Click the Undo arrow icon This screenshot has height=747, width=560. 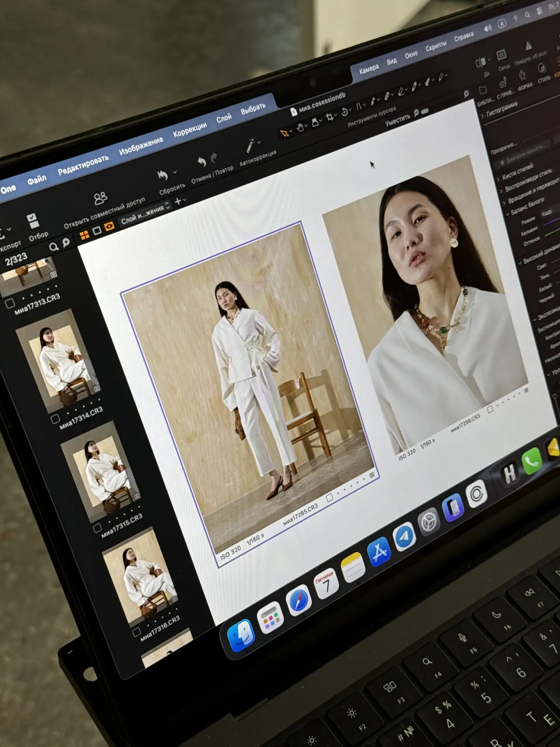coord(201,161)
